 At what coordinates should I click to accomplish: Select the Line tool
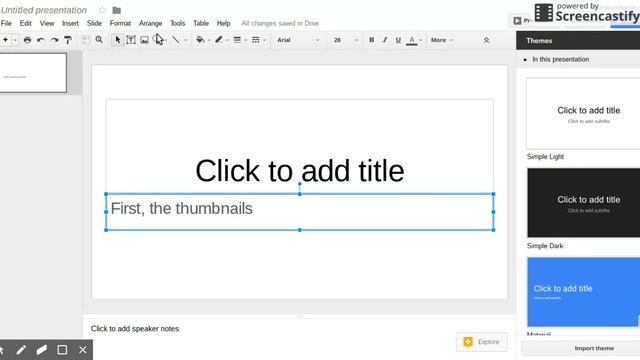tap(176, 40)
